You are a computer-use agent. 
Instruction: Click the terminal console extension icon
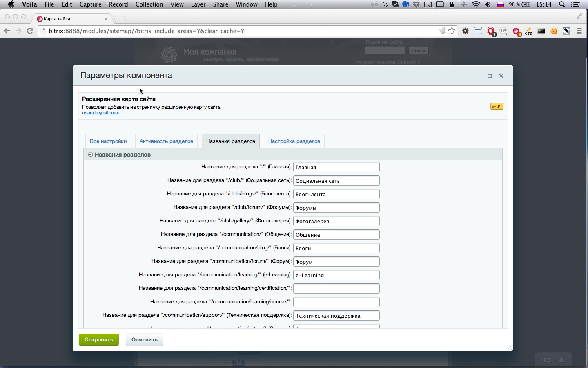point(541,31)
